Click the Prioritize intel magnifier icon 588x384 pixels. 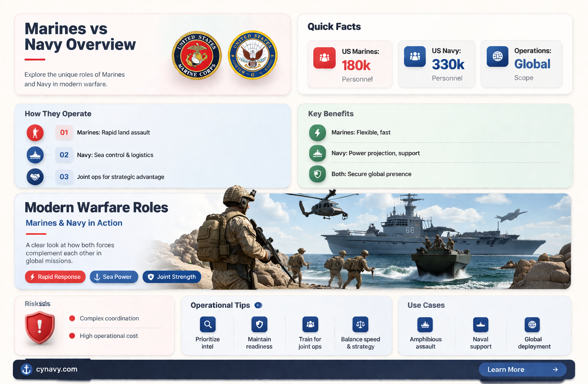pyautogui.click(x=208, y=324)
